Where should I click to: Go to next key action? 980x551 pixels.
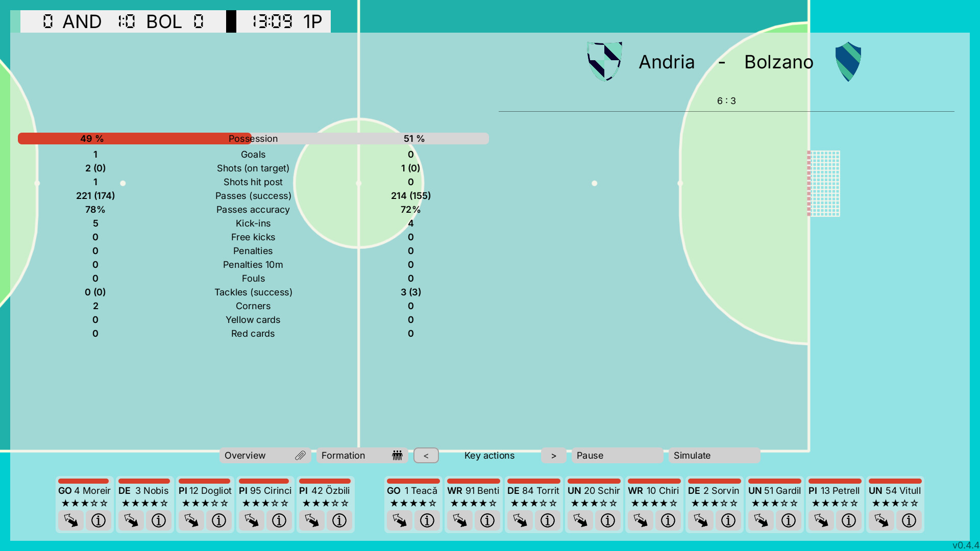[x=554, y=456]
